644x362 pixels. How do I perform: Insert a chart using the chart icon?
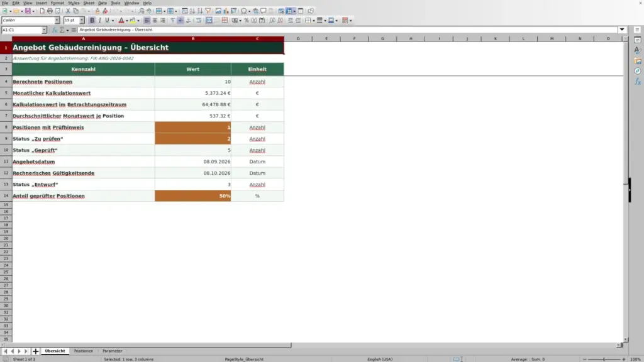tap(226, 11)
